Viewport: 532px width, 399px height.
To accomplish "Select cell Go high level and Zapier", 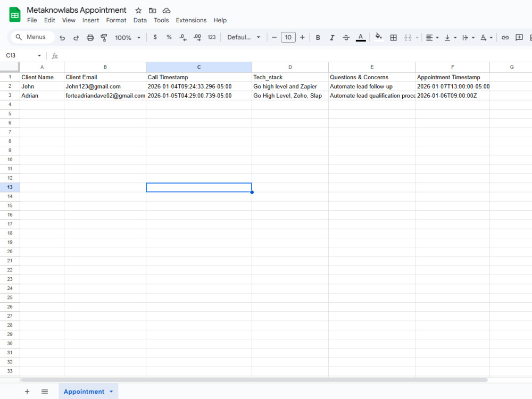I will 290,87.
